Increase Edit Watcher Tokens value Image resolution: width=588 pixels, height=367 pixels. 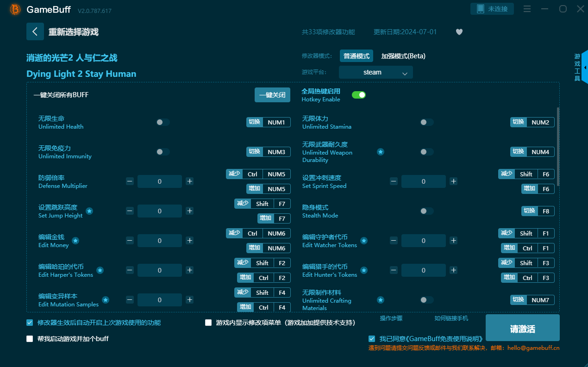(453, 241)
